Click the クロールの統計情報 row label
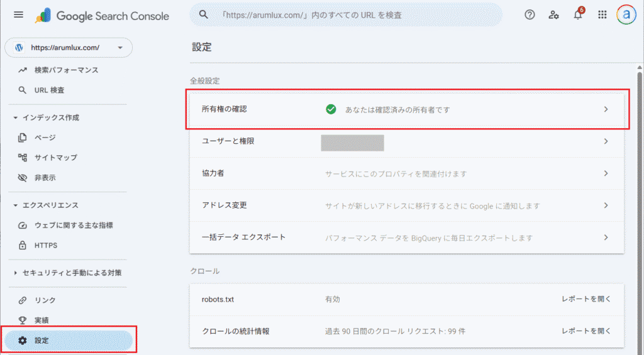Viewport: 644px width, 355px height. coord(236,331)
